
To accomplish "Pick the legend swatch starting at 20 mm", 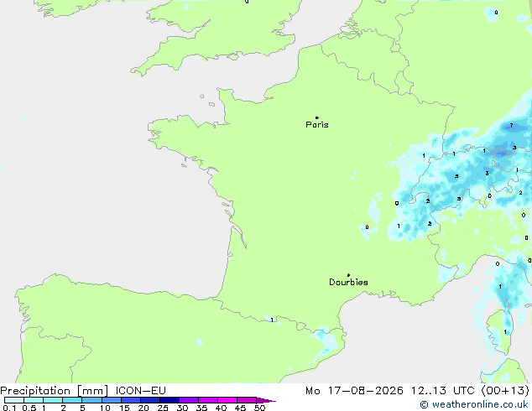I will pos(150,400).
